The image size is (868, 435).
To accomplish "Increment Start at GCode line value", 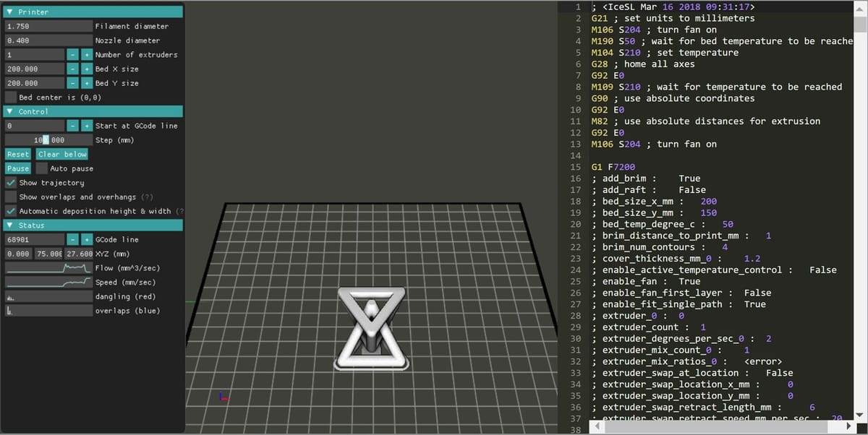I will (x=86, y=126).
